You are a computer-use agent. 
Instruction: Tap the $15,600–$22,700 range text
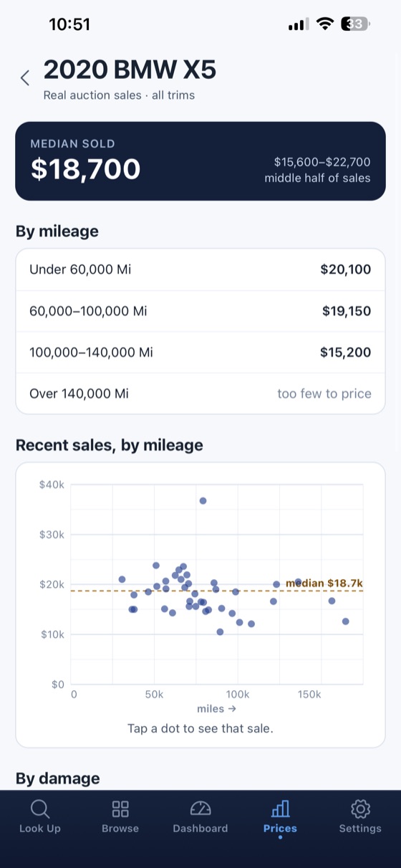click(x=322, y=162)
